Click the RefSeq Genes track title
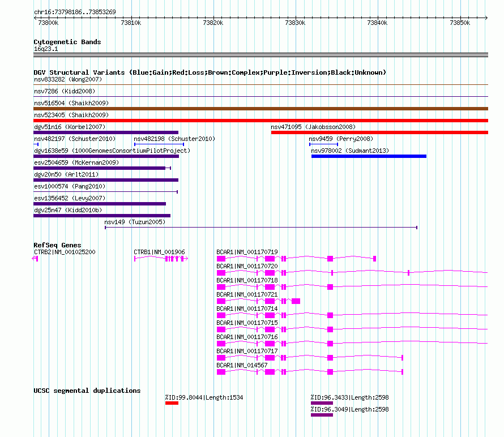Viewport: 504px width, 437px height. point(57,245)
